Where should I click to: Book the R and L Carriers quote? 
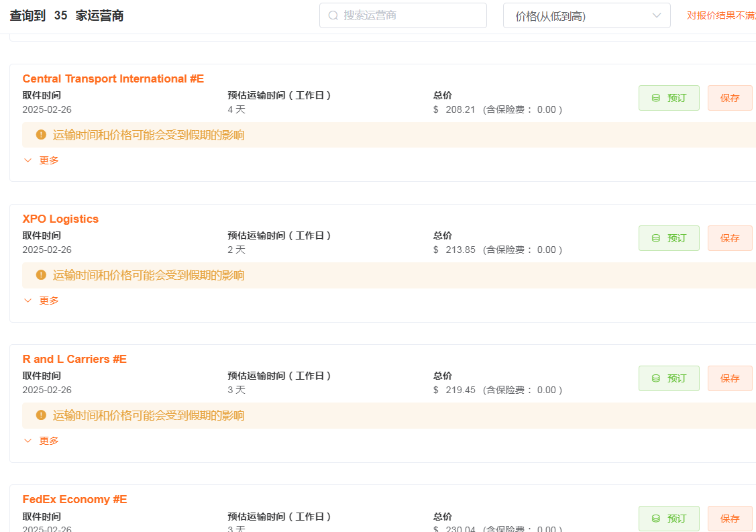point(669,378)
